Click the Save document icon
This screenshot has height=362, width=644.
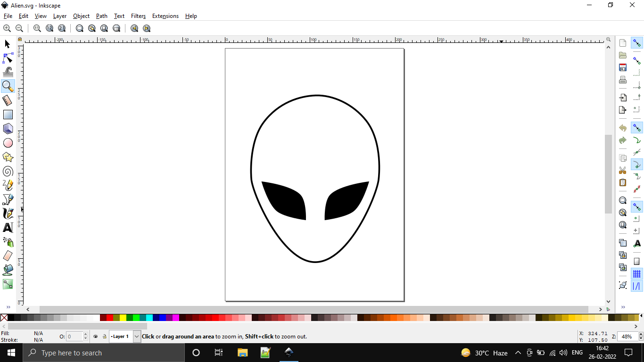[x=622, y=67]
